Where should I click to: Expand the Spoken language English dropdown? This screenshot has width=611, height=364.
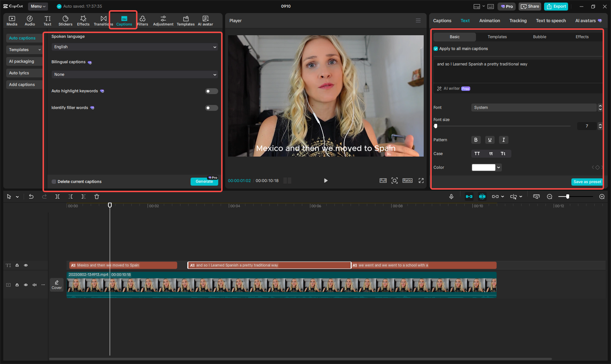tap(134, 47)
